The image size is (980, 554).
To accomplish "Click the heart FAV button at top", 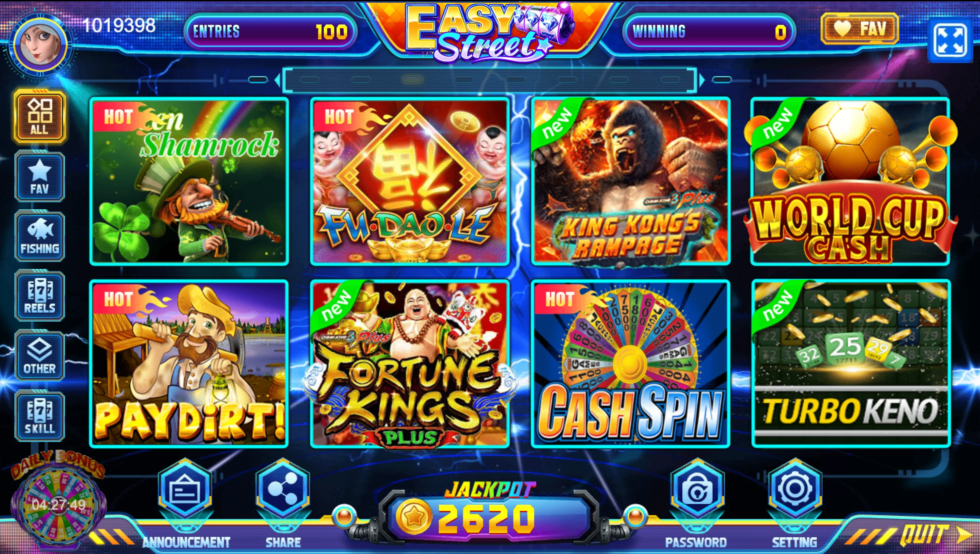I will (860, 29).
